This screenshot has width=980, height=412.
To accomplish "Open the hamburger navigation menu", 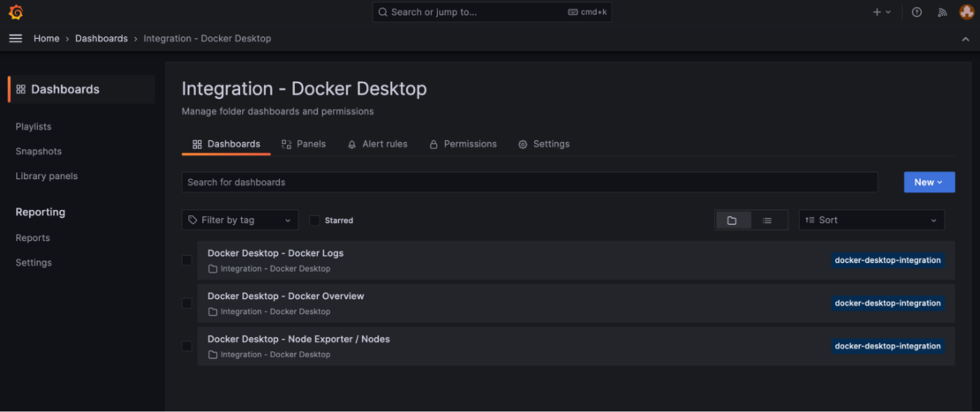I will 15,39.
